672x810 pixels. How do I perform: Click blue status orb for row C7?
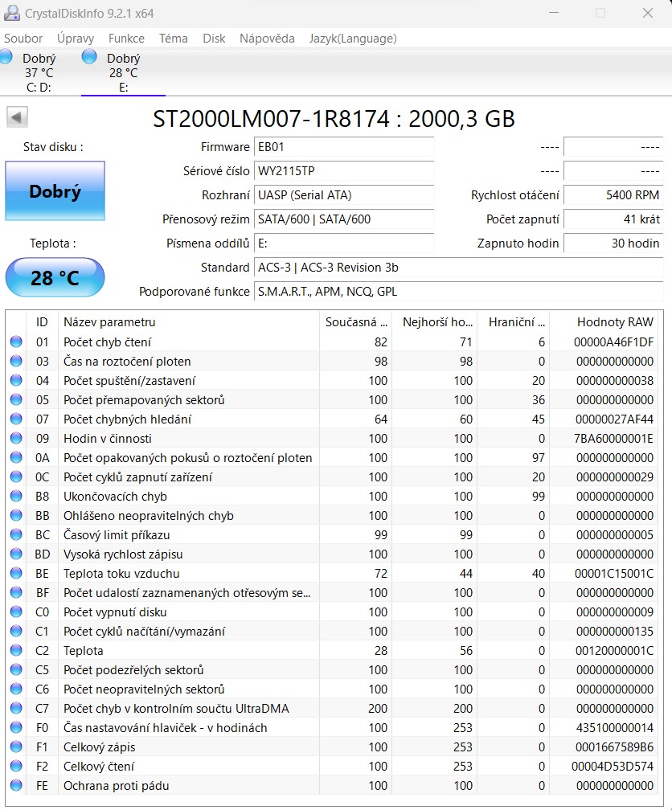tap(17, 708)
